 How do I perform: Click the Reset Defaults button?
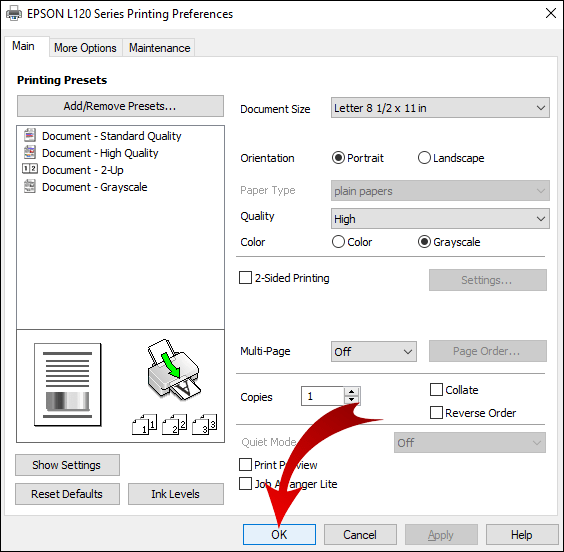(67, 494)
